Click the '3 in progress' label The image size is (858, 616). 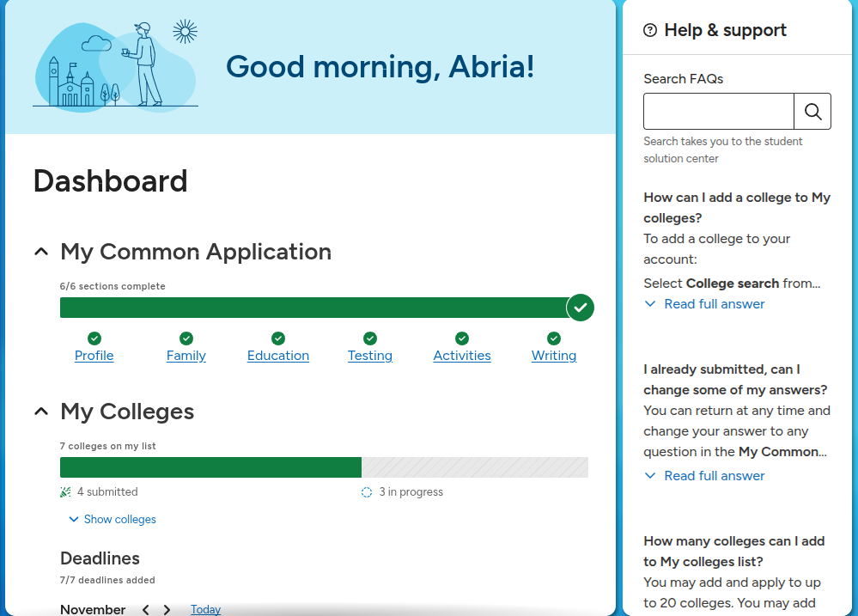pos(411,491)
